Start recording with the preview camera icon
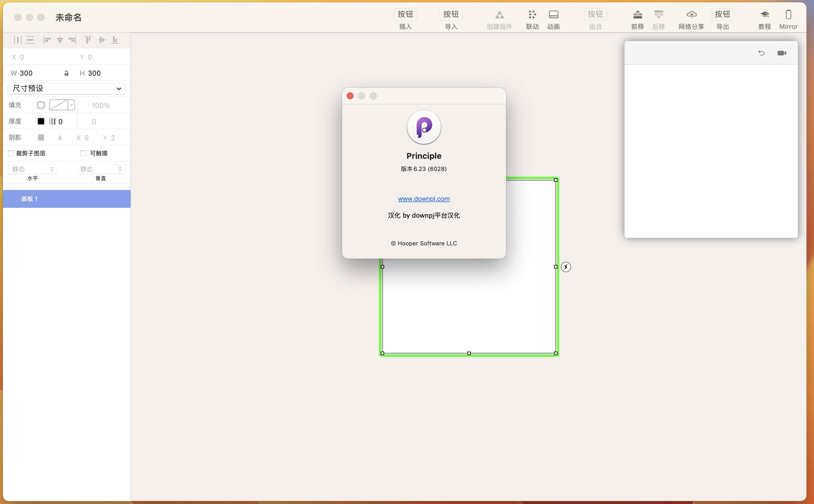 782,53
